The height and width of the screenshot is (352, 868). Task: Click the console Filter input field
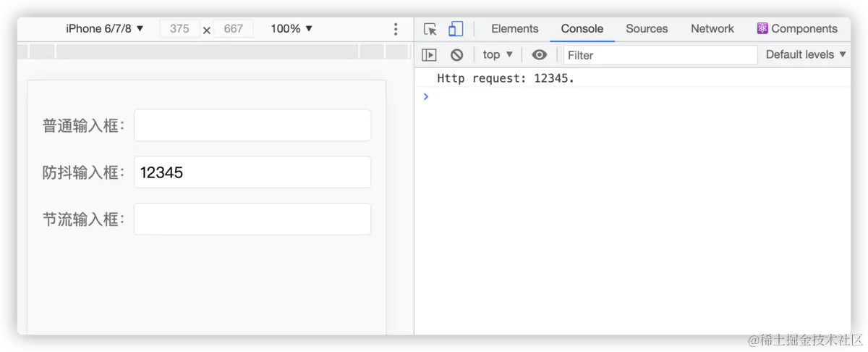coord(660,54)
